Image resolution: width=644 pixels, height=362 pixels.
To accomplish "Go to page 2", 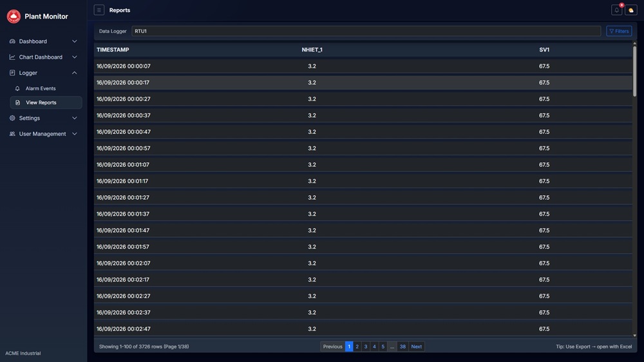I will click(x=357, y=347).
